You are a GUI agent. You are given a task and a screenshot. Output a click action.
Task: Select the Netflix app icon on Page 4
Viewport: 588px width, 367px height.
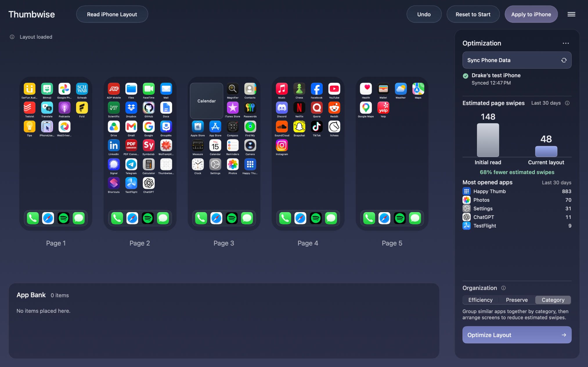pyautogui.click(x=299, y=108)
